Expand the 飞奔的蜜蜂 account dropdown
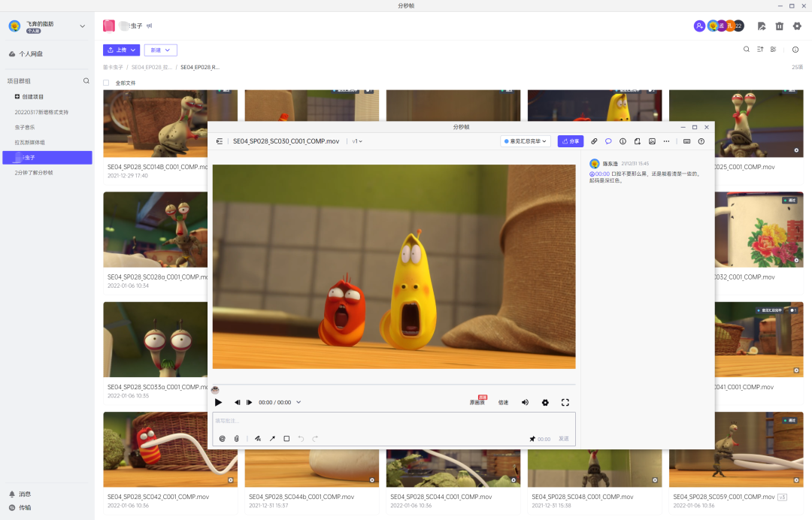812x520 pixels. [82, 26]
